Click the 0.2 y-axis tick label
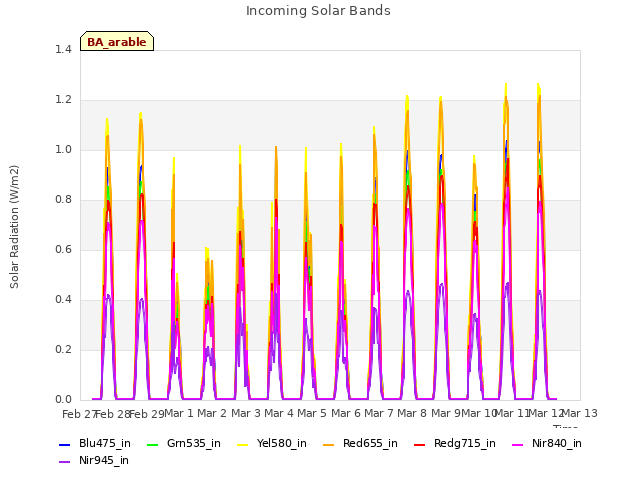This screenshot has height=480, width=640. tap(63, 349)
